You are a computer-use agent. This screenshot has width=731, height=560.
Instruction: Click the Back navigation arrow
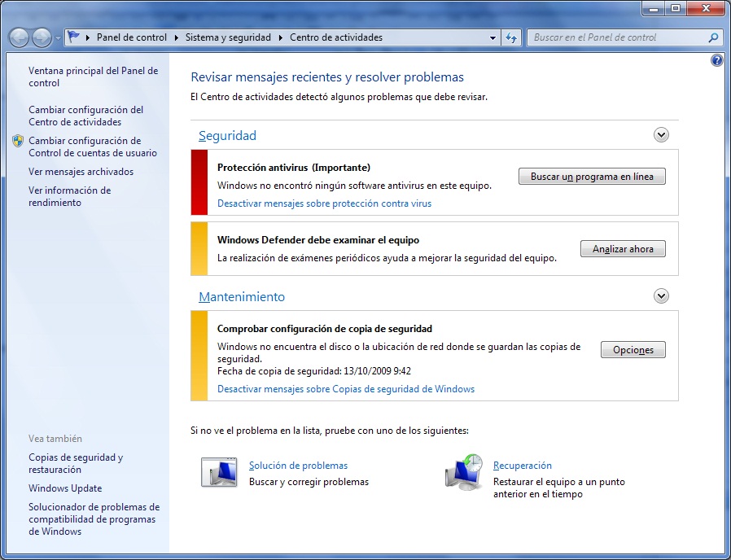click(x=19, y=37)
